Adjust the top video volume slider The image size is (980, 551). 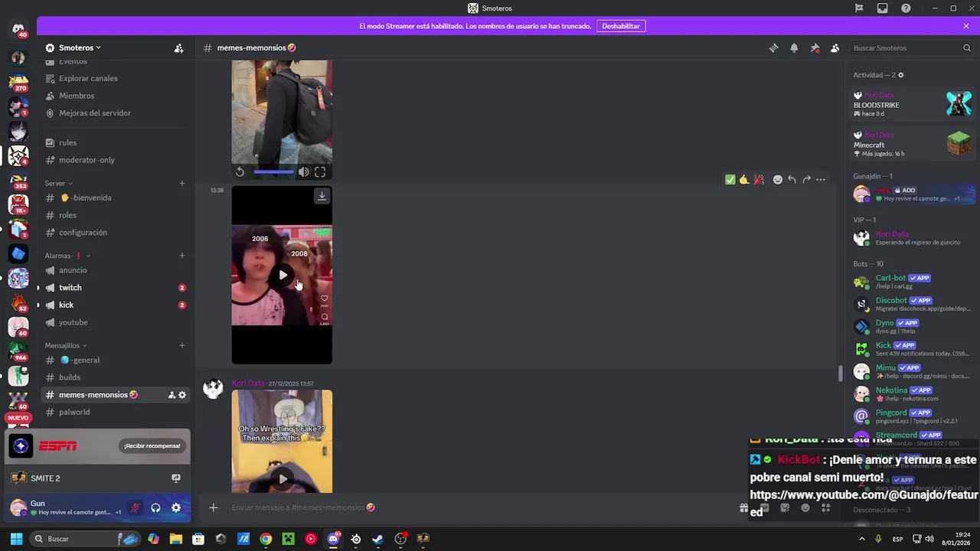(273, 172)
